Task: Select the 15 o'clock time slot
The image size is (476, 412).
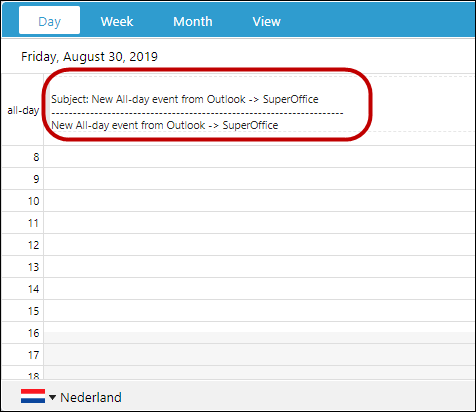Action: [x=259, y=311]
